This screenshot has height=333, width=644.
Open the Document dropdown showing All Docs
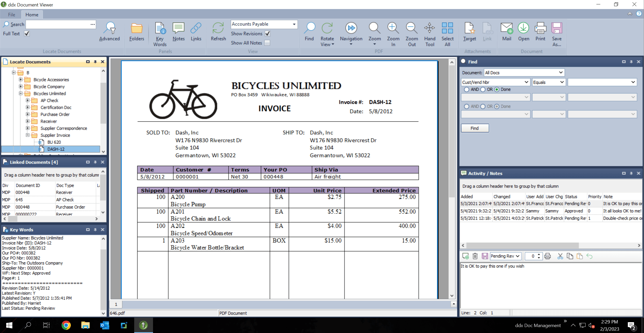pyautogui.click(x=524, y=72)
